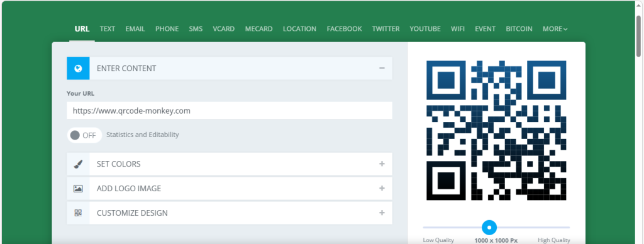The image size is (644, 244).
Task: Collapse the Enter Content section with minus
Action: click(382, 68)
